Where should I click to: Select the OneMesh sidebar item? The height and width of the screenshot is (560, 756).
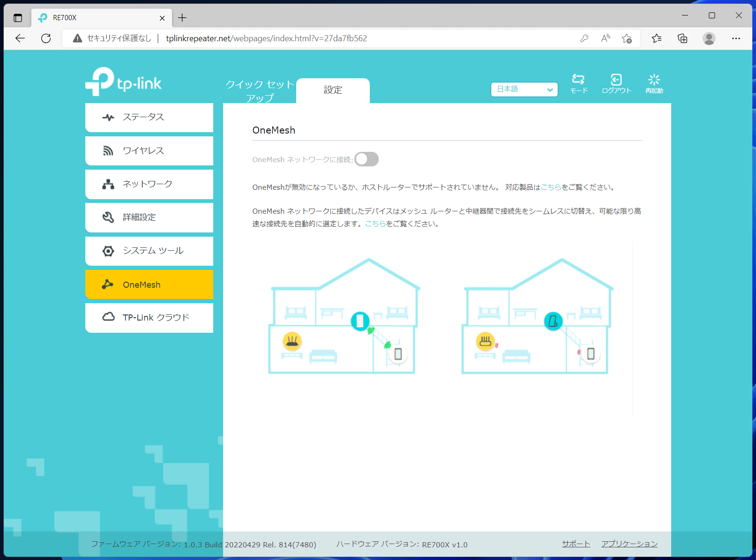pos(149,284)
